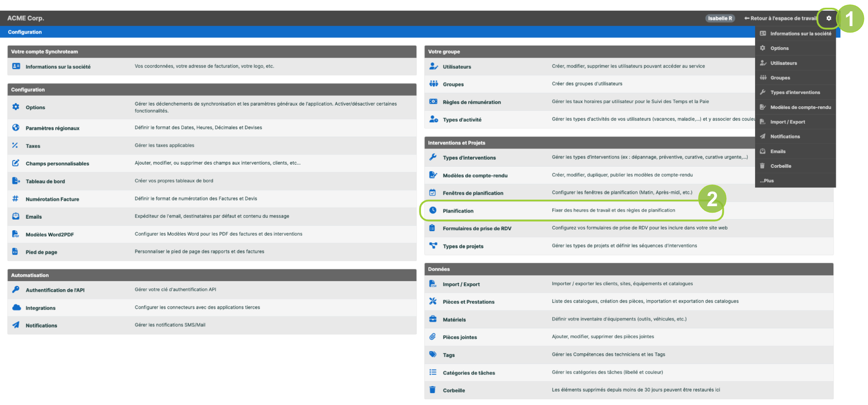Click the globe icon for Paramètres régionaux
Screen dimensions: 868x405
click(16, 128)
